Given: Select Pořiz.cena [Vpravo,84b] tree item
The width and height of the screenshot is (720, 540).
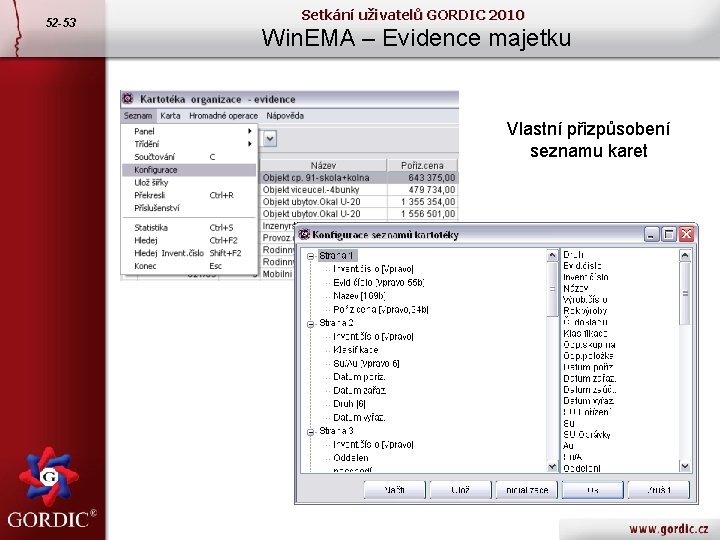Looking at the screenshot, I should (x=381, y=310).
